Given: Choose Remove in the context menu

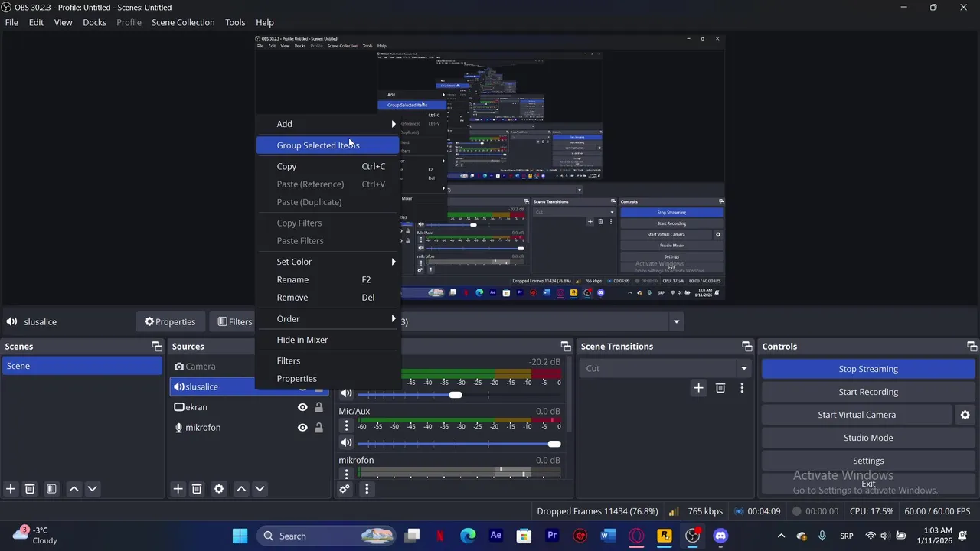Looking at the screenshot, I should [x=328, y=298].
